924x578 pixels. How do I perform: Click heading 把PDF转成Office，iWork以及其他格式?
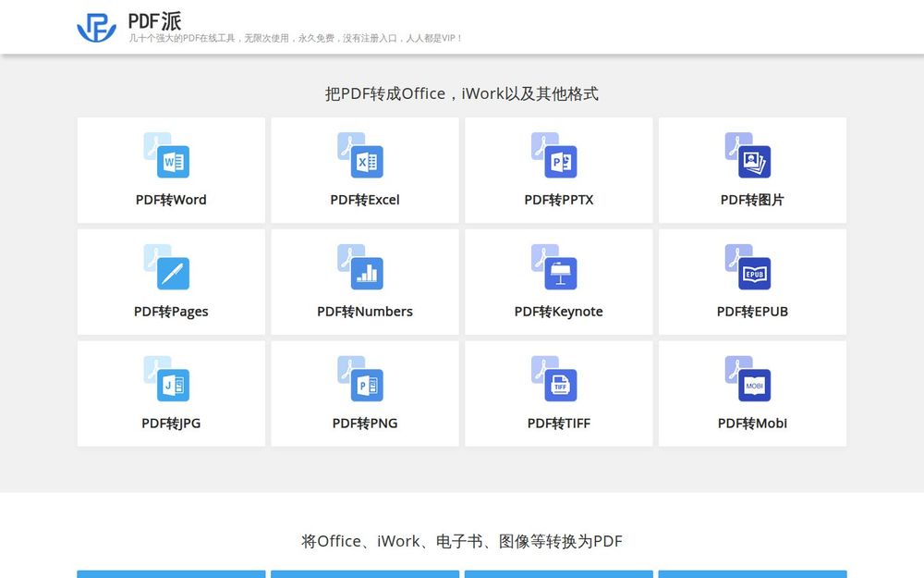coord(462,93)
